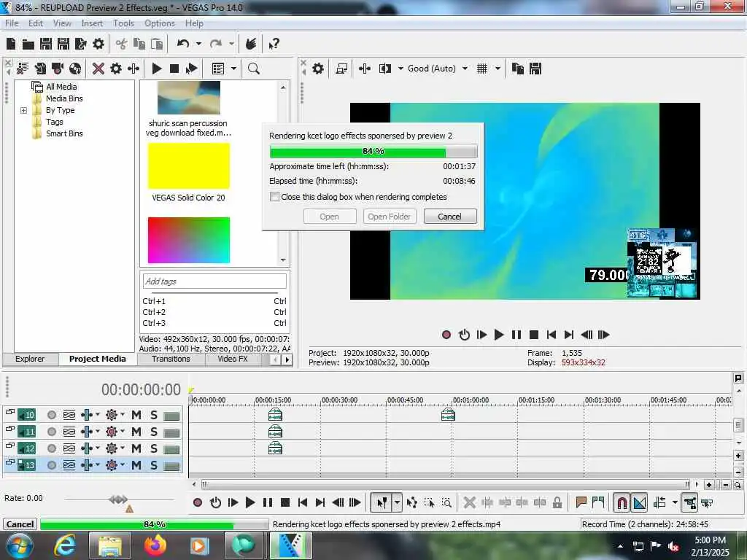Click the playback Rate slider
This screenshot has width=747, height=560.
(x=119, y=499)
